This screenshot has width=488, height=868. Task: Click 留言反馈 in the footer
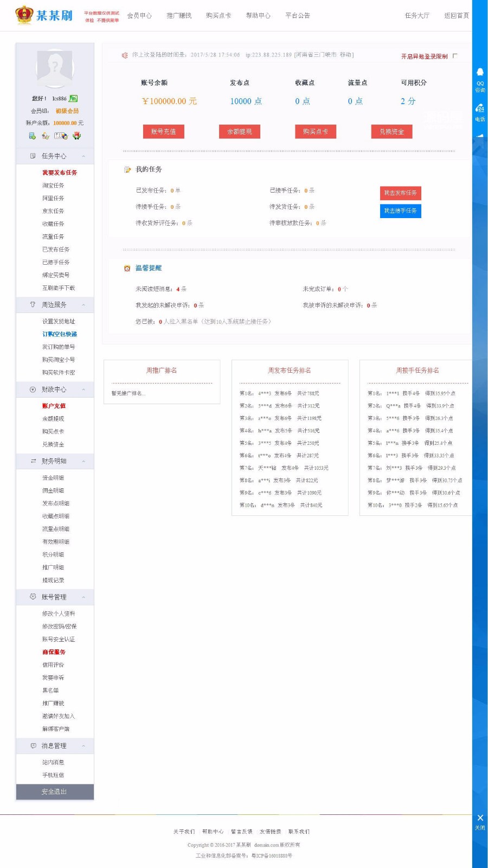[x=241, y=832]
